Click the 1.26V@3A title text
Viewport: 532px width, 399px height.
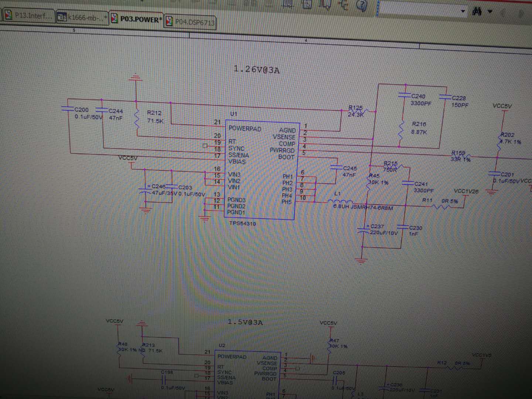[256, 69]
